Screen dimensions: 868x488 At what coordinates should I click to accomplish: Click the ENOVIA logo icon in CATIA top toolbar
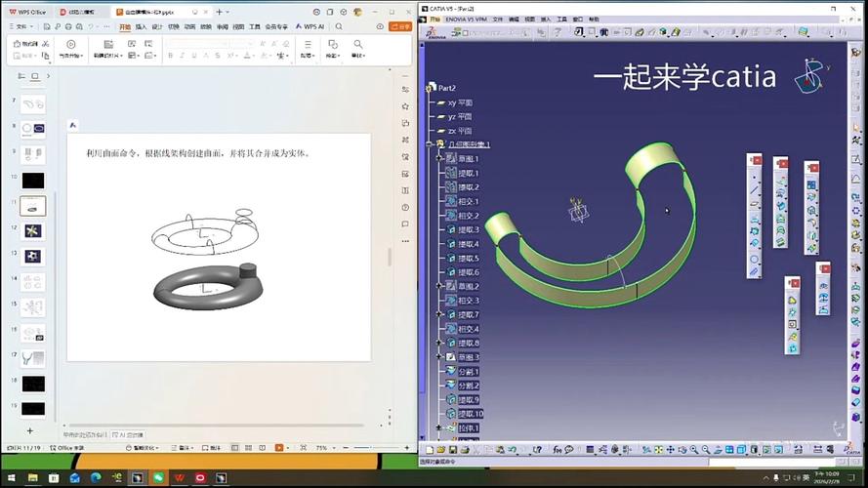435,32
